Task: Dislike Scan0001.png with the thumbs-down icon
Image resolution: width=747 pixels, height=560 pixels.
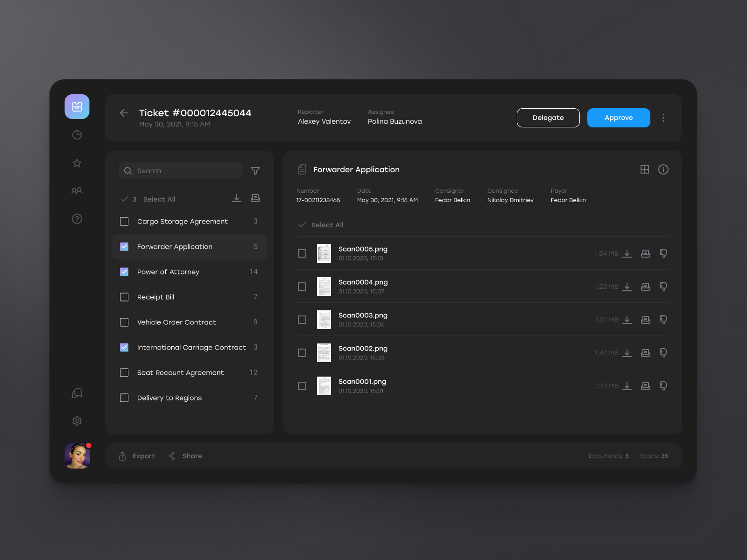Action: (x=663, y=386)
